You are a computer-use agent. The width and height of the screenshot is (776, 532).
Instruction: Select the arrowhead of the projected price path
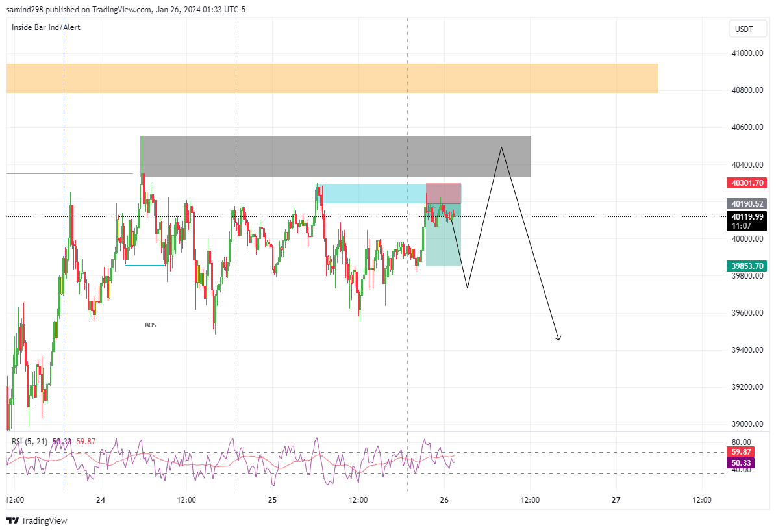[558, 338]
